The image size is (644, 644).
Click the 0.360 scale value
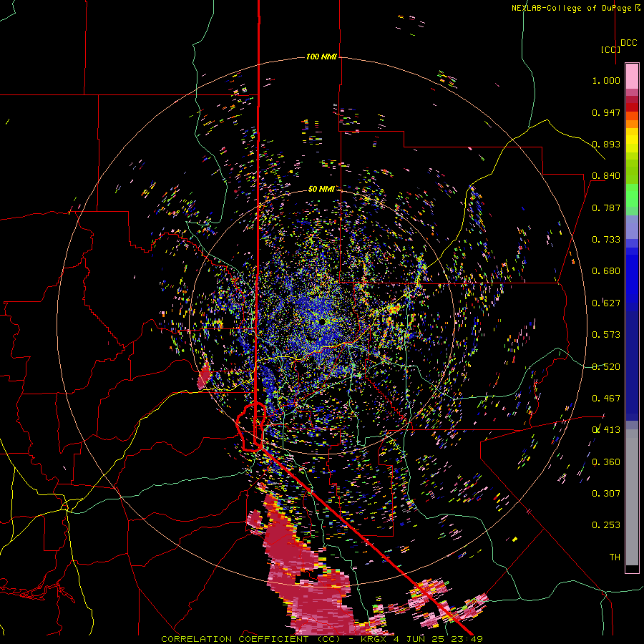606,462
